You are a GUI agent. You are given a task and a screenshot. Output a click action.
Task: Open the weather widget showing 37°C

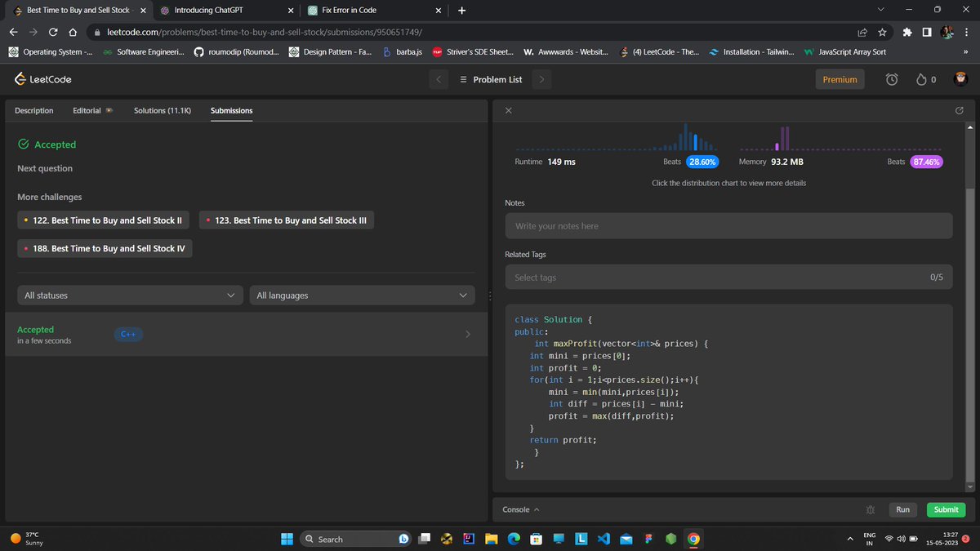24,539
